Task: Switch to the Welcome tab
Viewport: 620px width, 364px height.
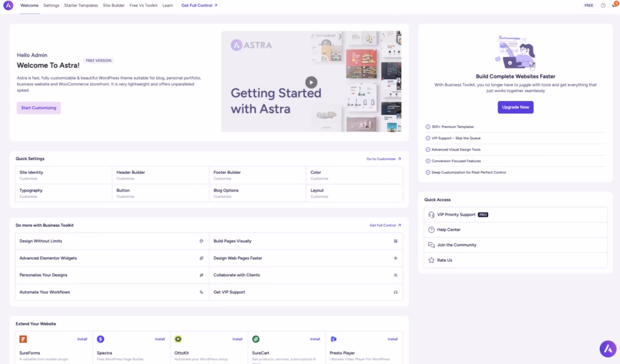Action: pyautogui.click(x=29, y=5)
